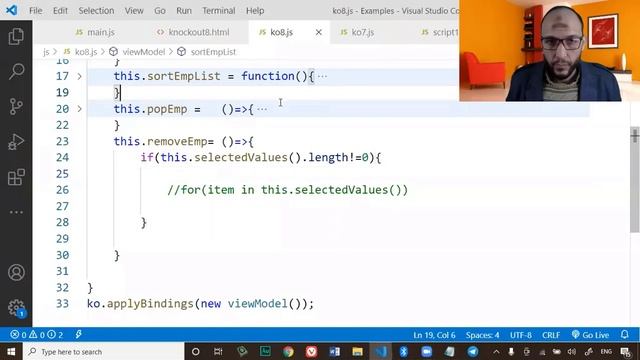640x360 pixels.
Task: Change the Spaces: 4 indentation setting
Action: pyautogui.click(x=482, y=335)
